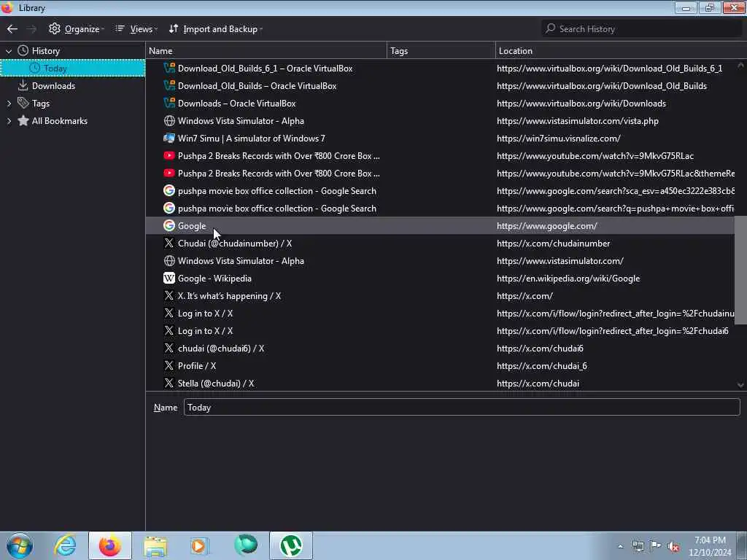
Task: Click X icon of "X. It's what's happening" row
Action: coord(169,296)
